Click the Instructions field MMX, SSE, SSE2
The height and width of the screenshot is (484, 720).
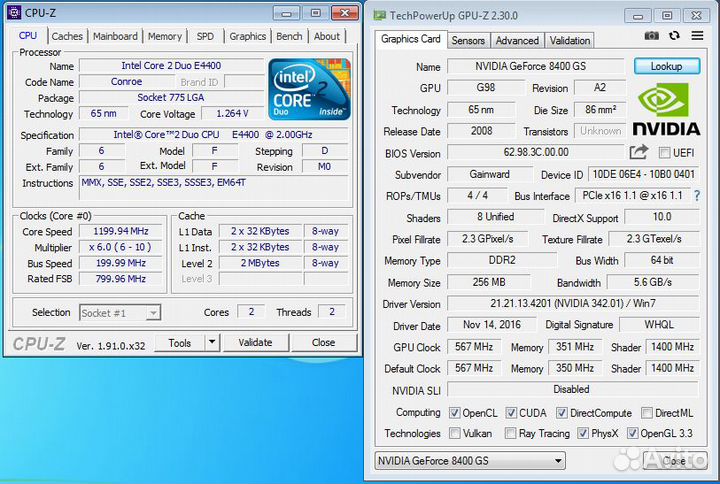pos(214,188)
